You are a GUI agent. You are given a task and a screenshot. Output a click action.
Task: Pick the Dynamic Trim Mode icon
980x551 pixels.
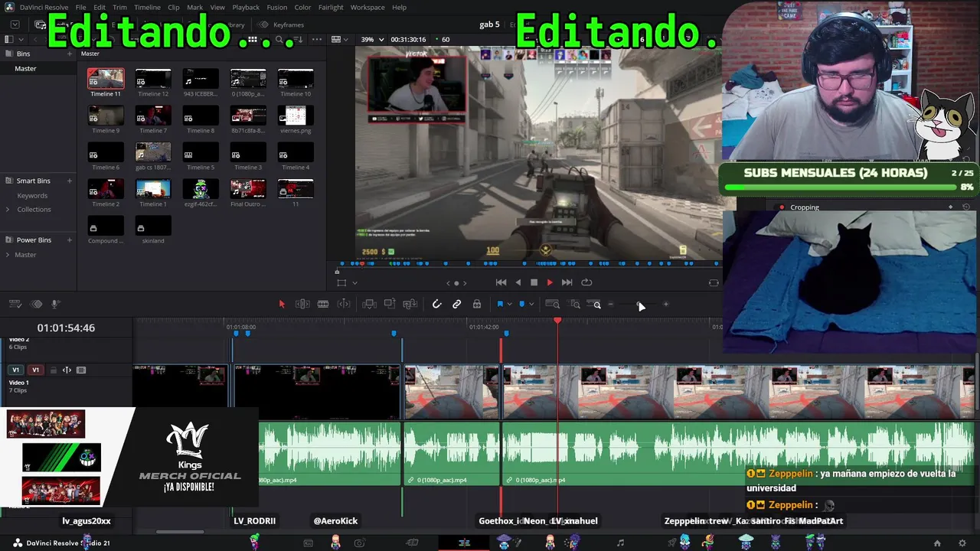pos(344,304)
